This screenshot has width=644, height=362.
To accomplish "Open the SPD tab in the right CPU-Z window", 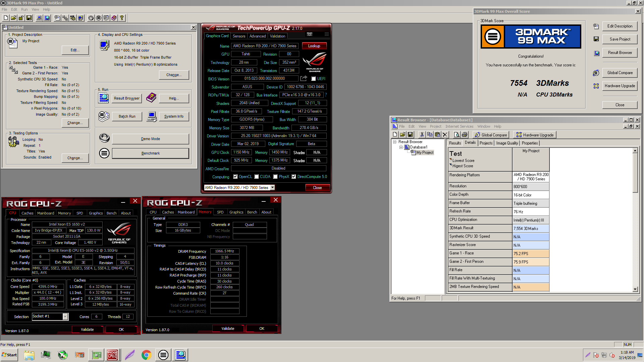I will coord(220,212).
